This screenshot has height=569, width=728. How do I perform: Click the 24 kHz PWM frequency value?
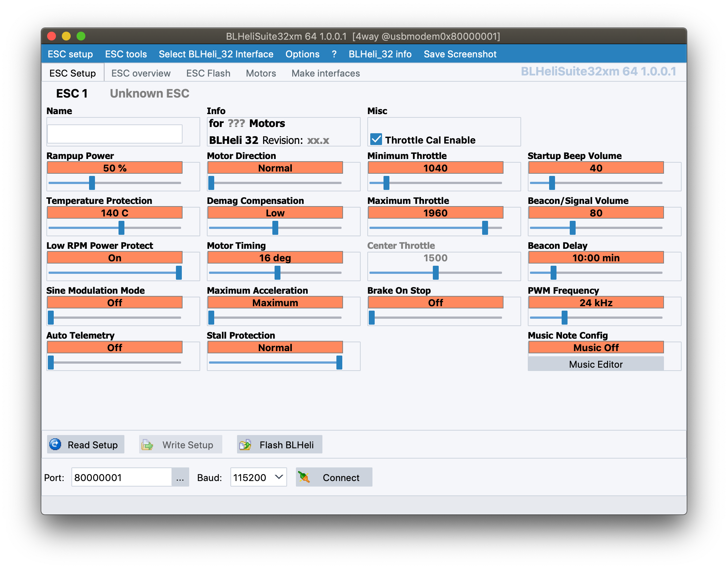[x=596, y=303]
